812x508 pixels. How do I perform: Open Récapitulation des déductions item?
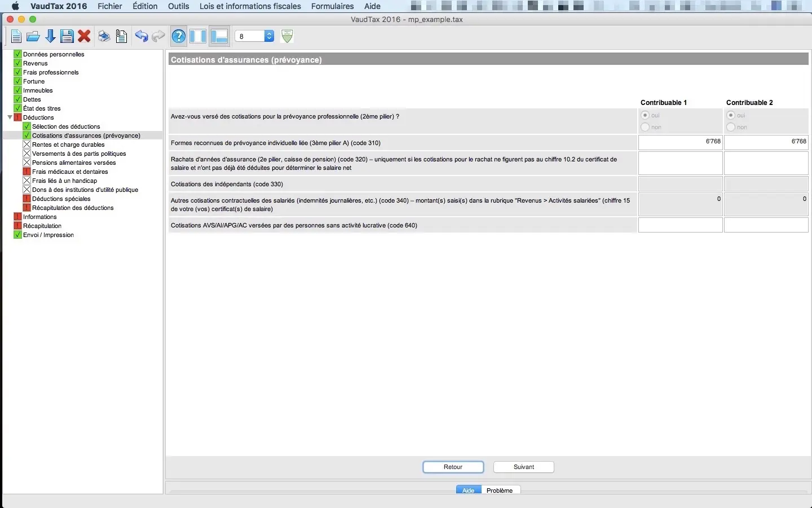point(73,208)
